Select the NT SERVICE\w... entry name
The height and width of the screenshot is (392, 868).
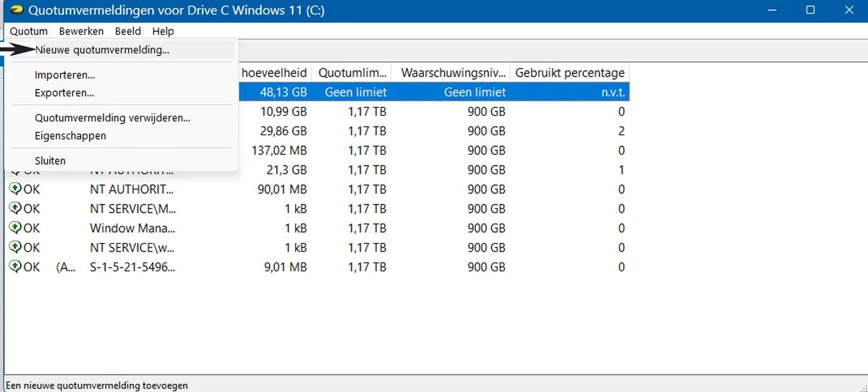132,247
